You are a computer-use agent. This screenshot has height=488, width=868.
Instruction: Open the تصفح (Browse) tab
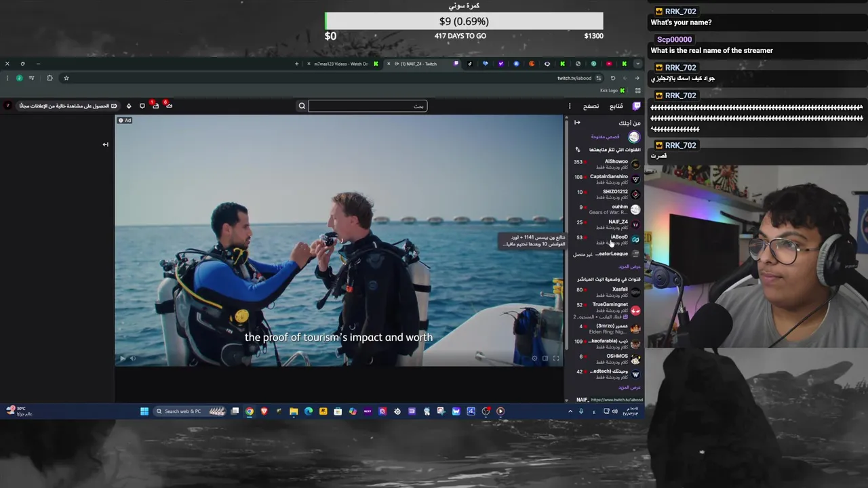click(591, 106)
